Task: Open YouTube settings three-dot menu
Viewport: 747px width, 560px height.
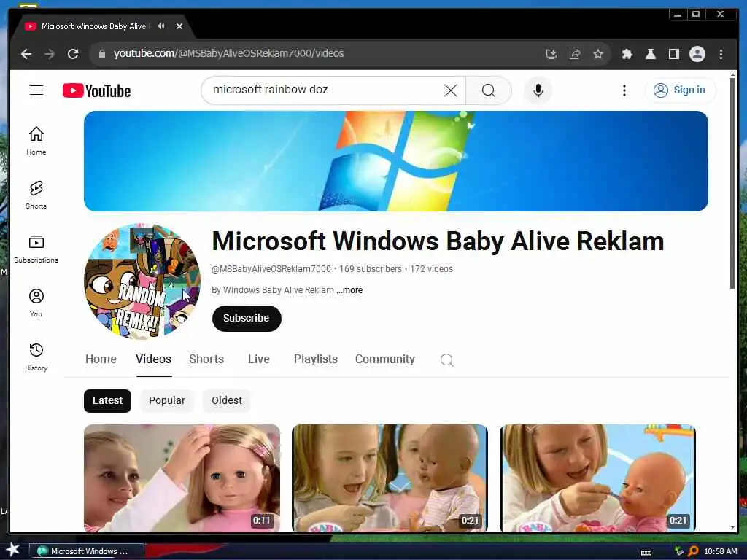Action: pos(624,90)
